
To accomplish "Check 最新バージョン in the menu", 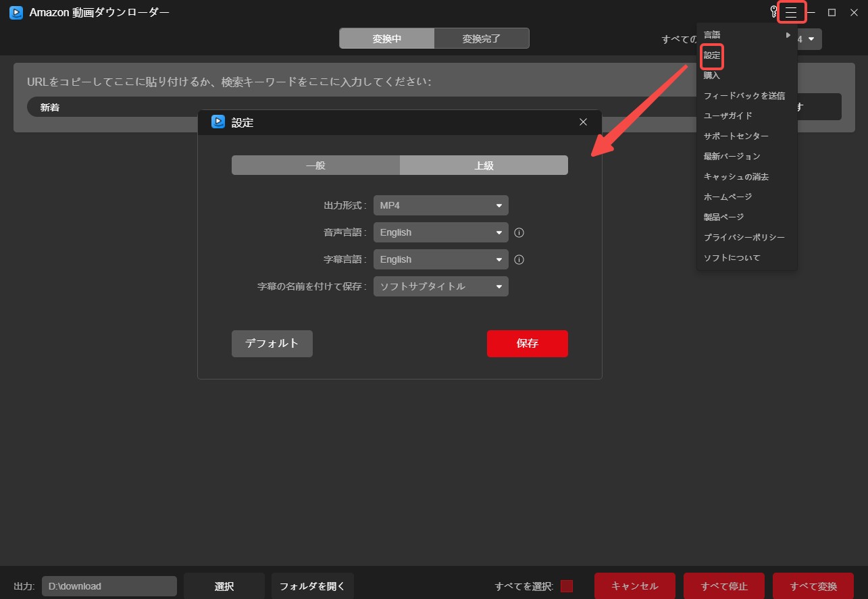I will click(732, 157).
